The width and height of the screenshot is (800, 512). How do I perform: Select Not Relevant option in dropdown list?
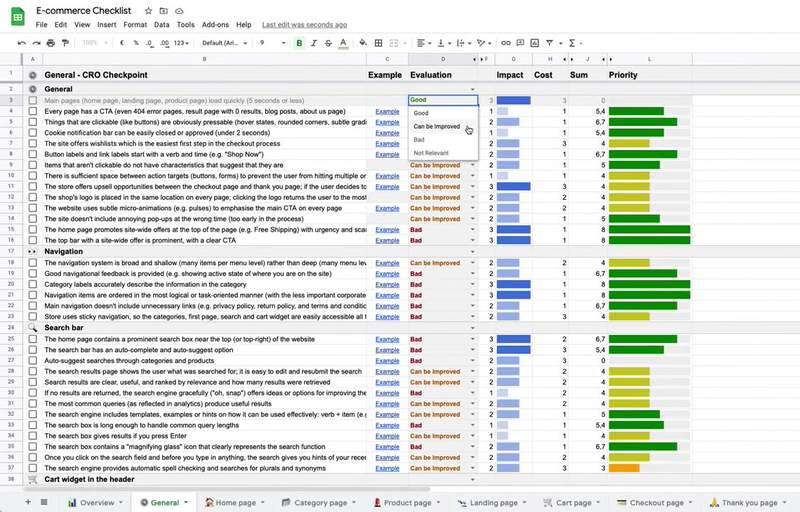(x=431, y=153)
